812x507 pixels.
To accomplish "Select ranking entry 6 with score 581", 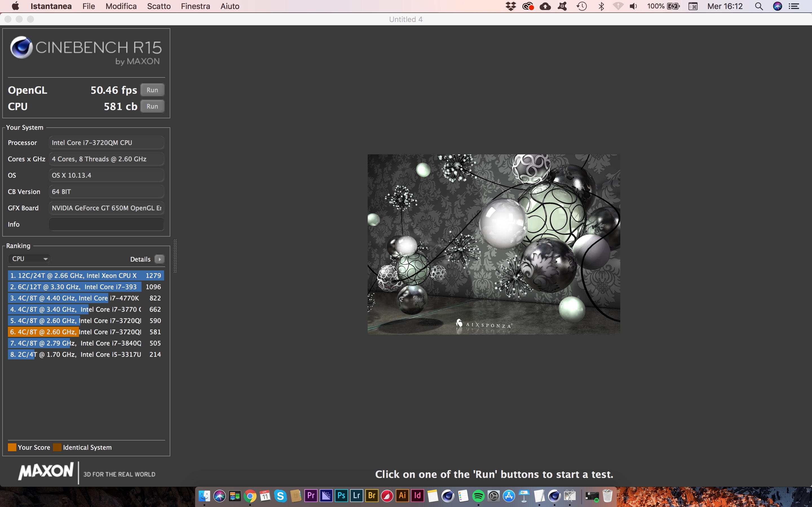I will click(85, 332).
